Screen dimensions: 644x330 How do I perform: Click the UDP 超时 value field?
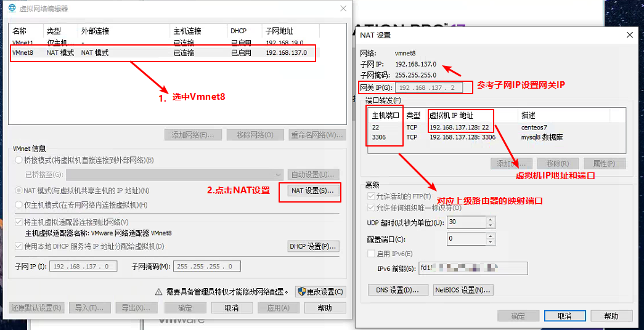click(467, 222)
